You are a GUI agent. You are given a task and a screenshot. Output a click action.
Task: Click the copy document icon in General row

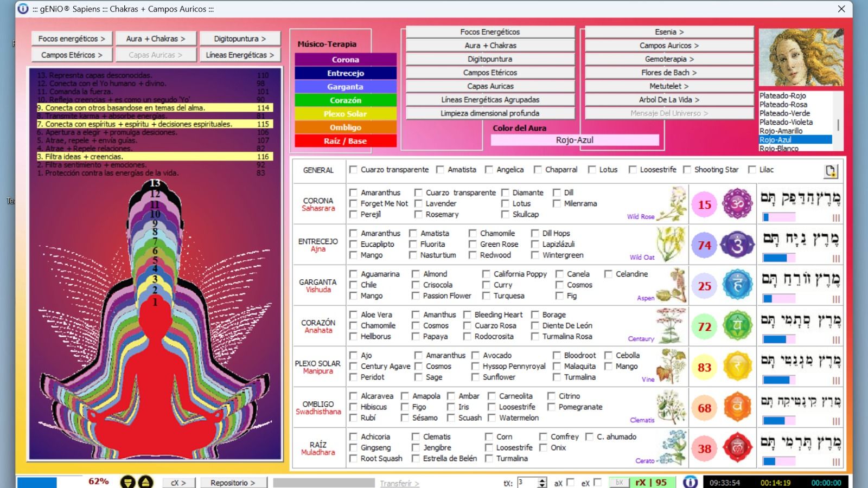(831, 171)
